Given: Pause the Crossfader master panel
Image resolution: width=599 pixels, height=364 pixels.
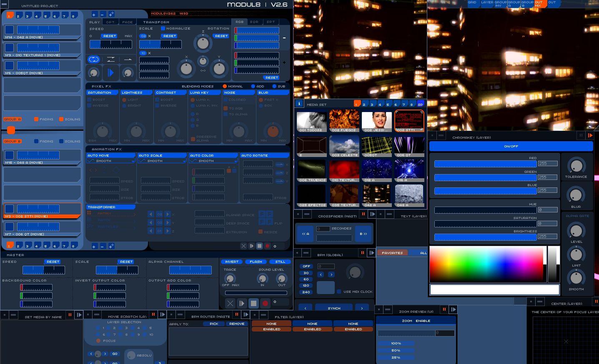Looking at the screenshot, I should tap(362, 214).
